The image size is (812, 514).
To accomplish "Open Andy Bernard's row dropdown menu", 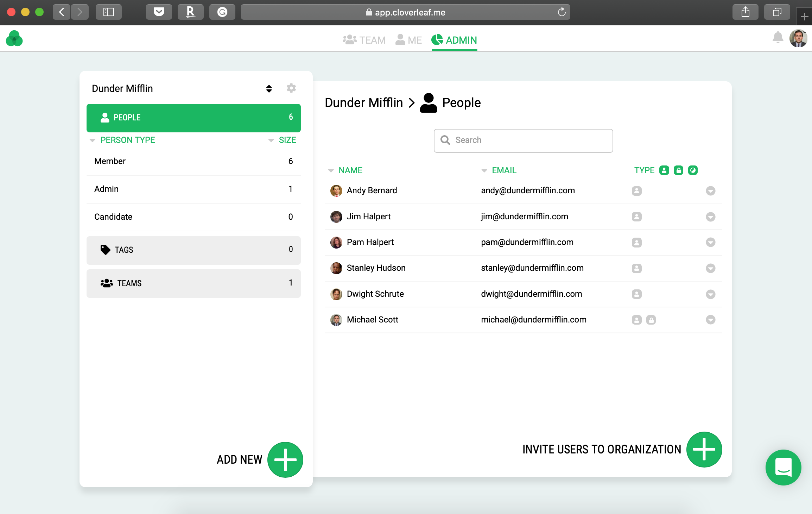I will [711, 191].
